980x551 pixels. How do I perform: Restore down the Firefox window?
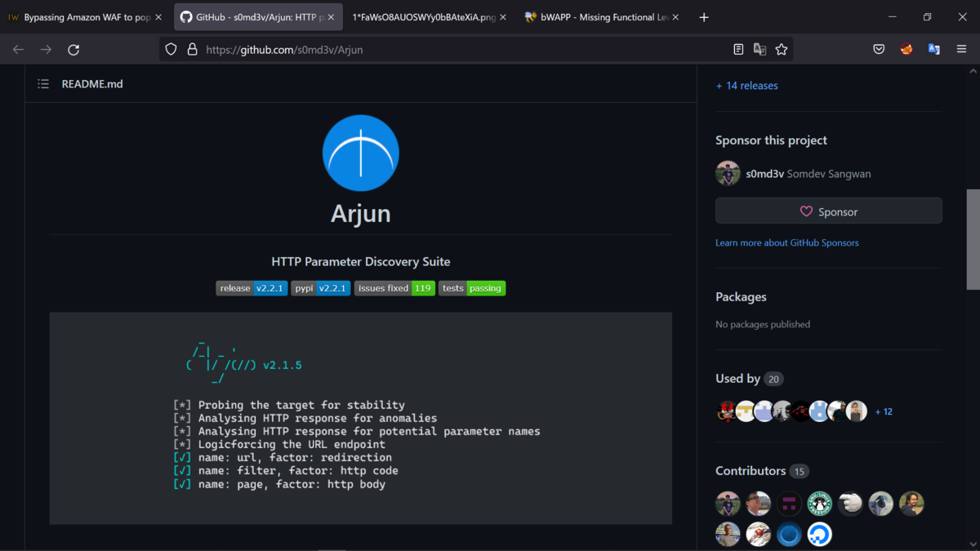[927, 17]
